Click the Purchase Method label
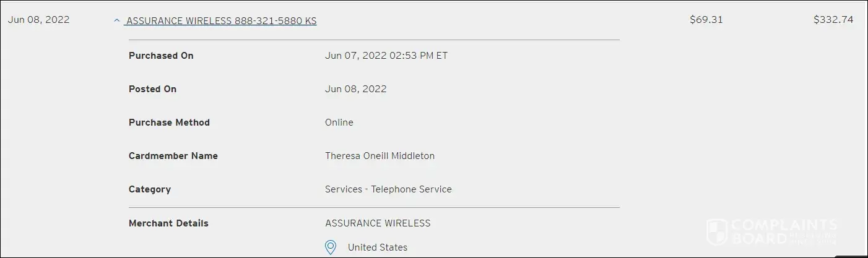The height and width of the screenshot is (258, 868). tap(169, 123)
